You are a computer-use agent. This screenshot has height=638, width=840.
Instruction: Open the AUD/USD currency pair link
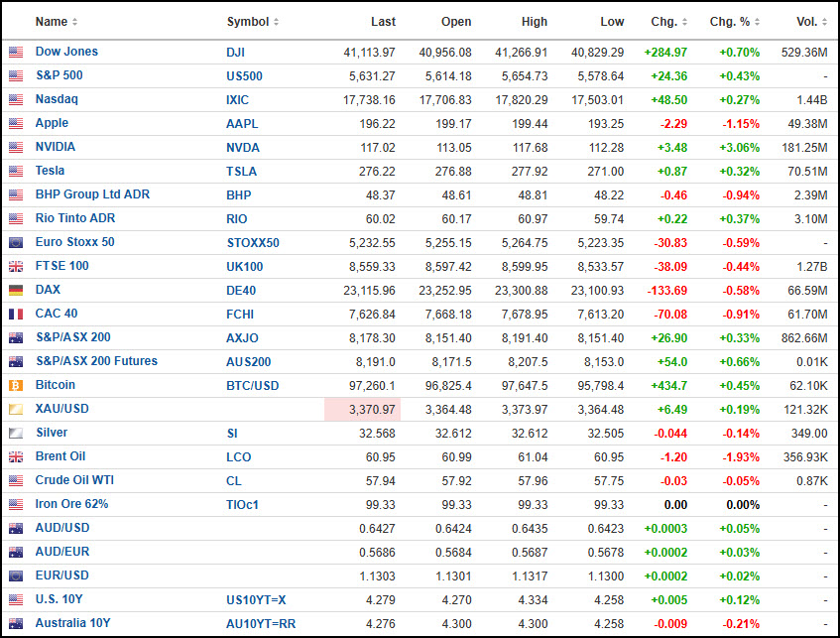click(x=62, y=528)
